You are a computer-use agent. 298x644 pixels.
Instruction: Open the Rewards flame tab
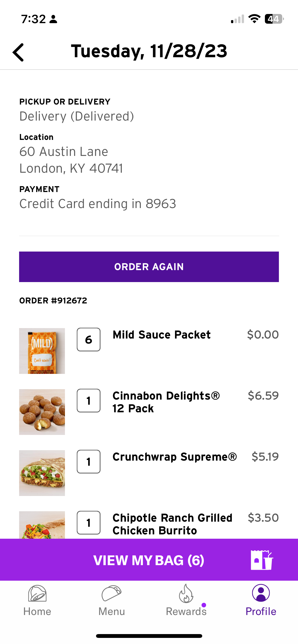pyautogui.click(x=186, y=600)
